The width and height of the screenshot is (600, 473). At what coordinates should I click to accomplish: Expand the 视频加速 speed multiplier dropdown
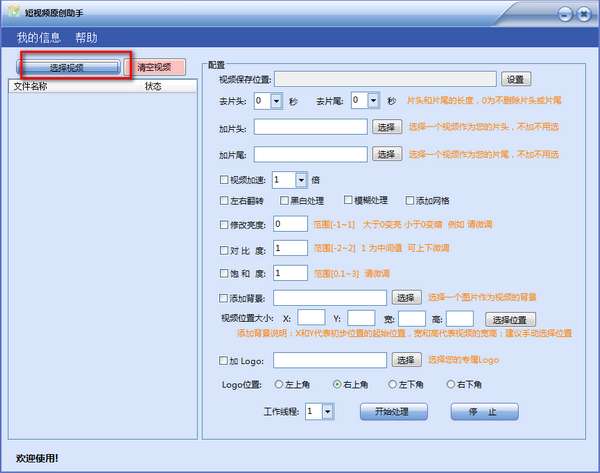click(301, 180)
